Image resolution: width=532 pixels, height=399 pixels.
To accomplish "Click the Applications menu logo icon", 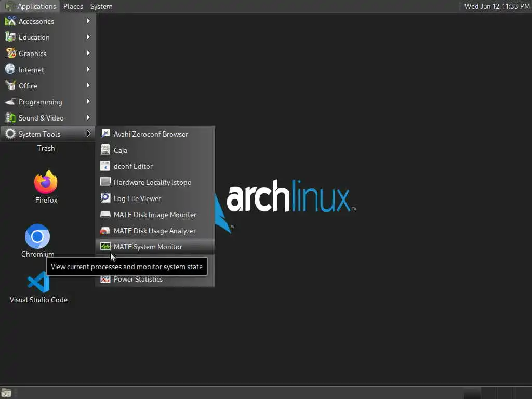I will 9,6.
